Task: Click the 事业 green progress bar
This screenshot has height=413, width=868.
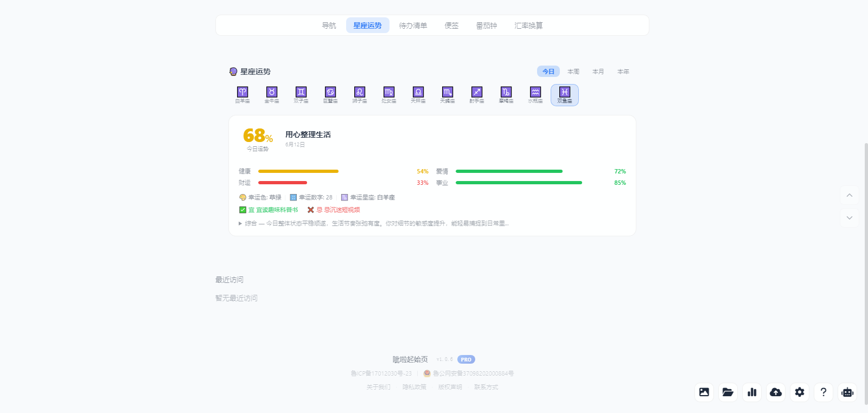Action: click(x=519, y=183)
